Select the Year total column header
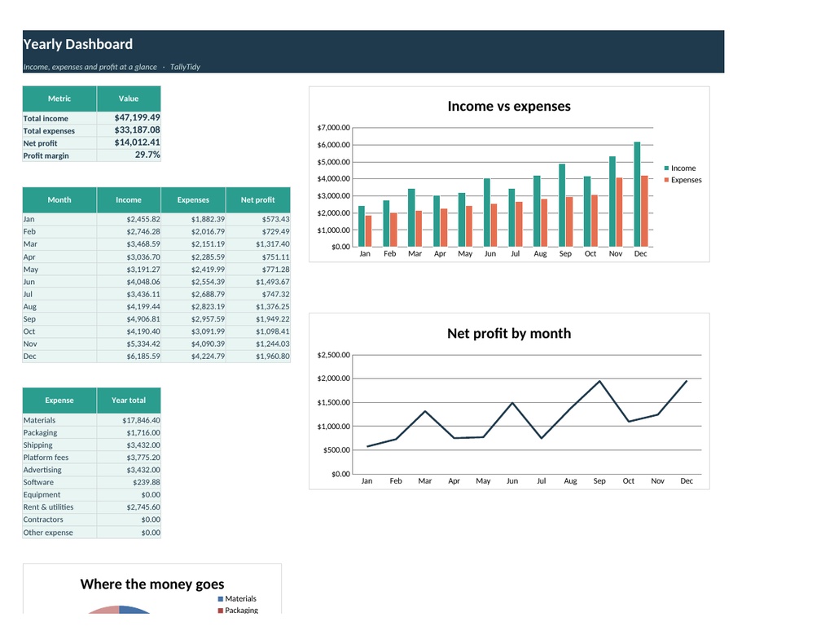834x644 pixels. pos(129,401)
